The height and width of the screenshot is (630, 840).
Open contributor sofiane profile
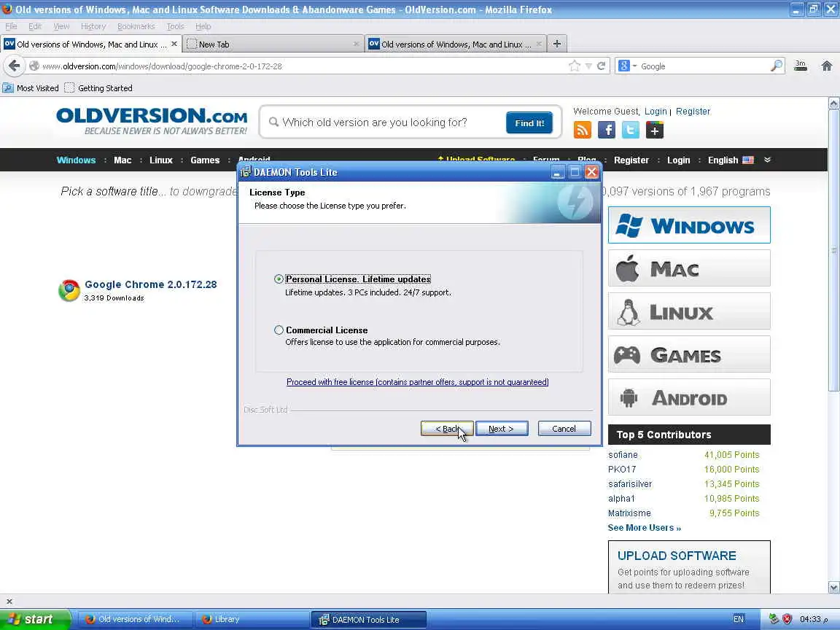623,455
